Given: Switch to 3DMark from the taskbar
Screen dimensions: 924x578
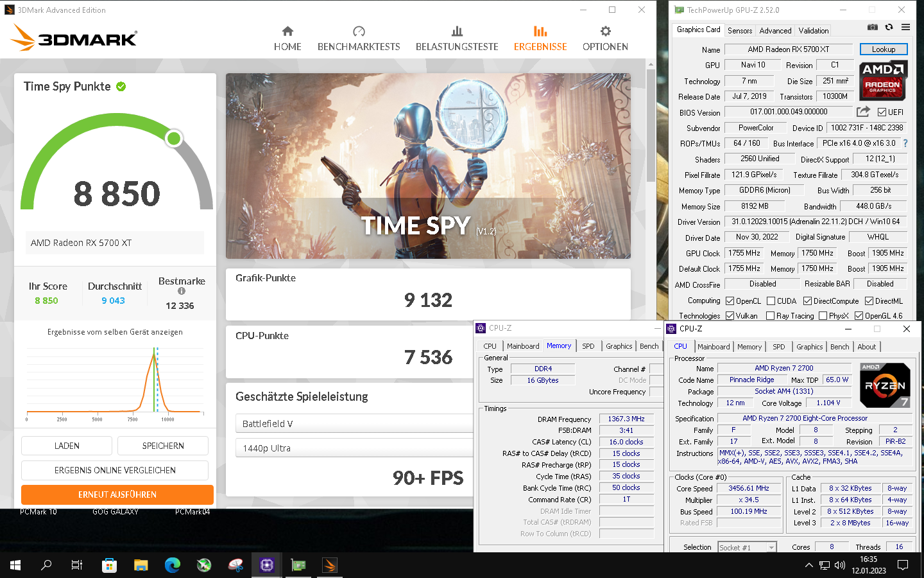Looking at the screenshot, I should click(330, 565).
